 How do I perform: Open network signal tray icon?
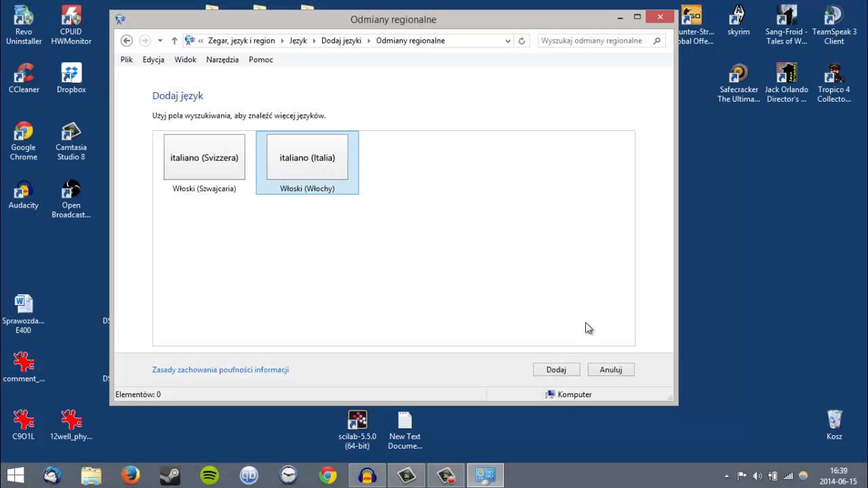pyautogui.click(x=787, y=476)
